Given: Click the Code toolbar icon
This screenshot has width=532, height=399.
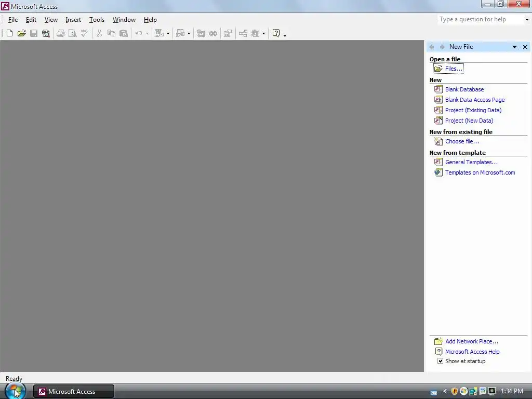Looking at the screenshot, I should coord(201,33).
